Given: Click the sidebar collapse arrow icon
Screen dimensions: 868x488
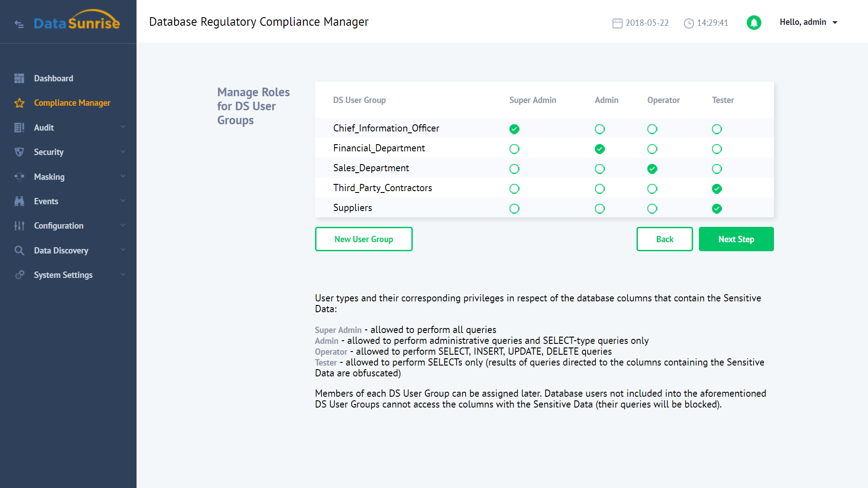Looking at the screenshot, I should point(19,24).
